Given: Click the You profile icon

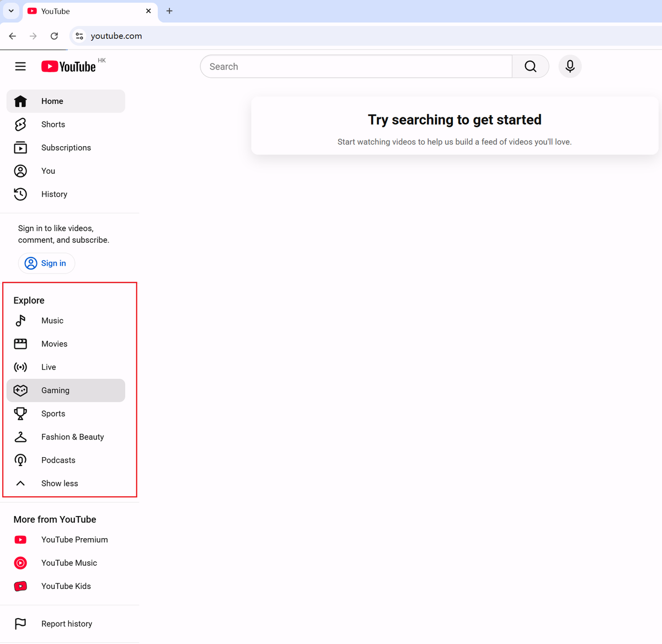Looking at the screenshot, I should click(x=20, y=171).
